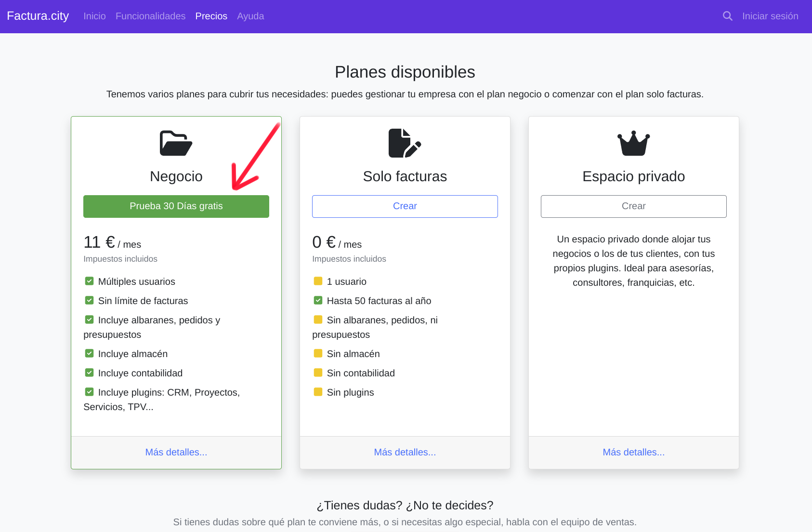812x532 pixels.
Task: Open the Funcionalidades menu item
Action: point(150,16)
